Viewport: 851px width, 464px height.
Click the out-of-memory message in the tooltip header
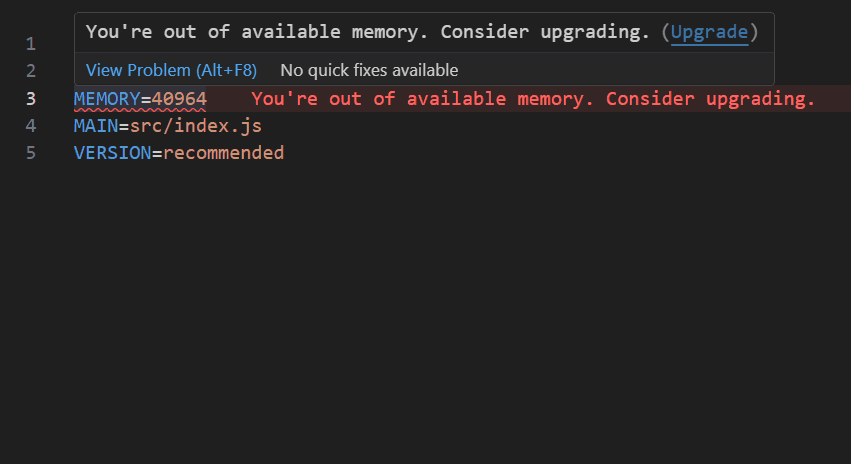pos(368,32)
